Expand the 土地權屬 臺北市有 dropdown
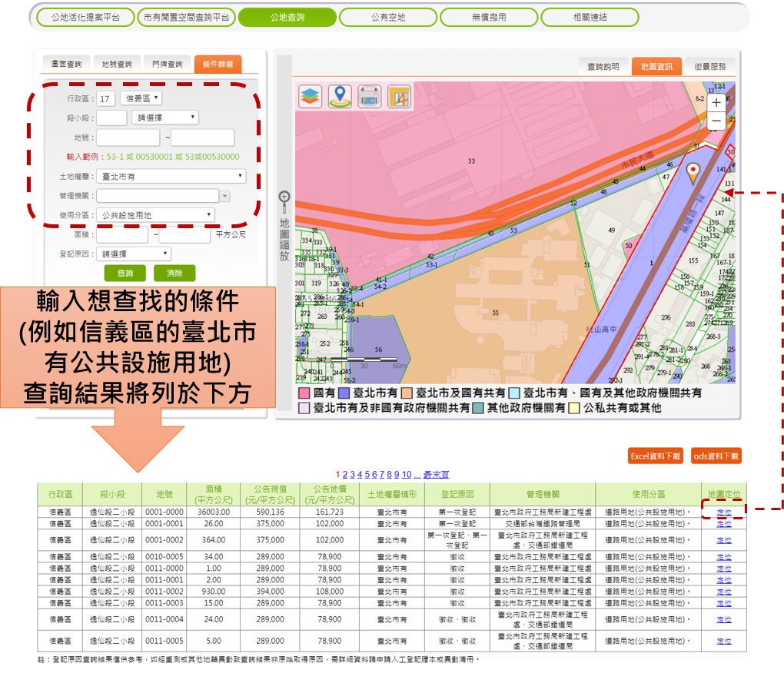The width and height of the screenshot is (784, 673). (x=173, y=176)
